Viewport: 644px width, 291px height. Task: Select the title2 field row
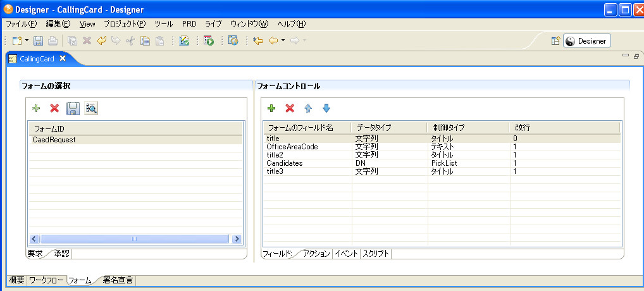(442, 155)
